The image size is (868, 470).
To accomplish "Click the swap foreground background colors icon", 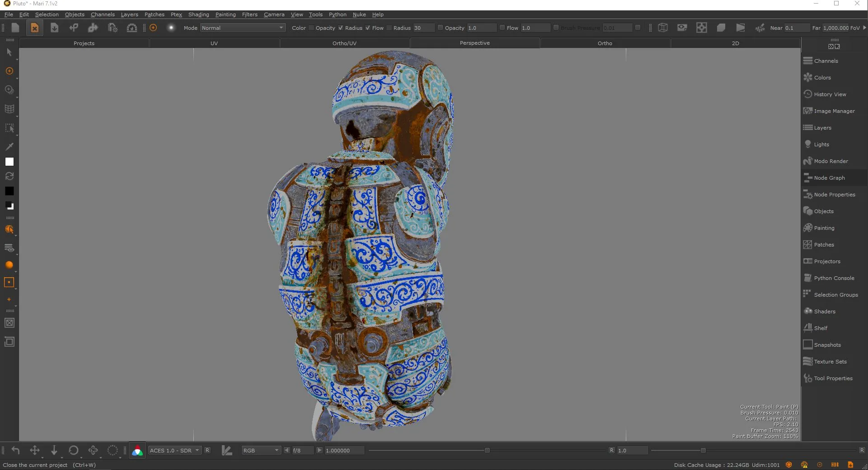I will pyautogui.click(x=9, y=176).
